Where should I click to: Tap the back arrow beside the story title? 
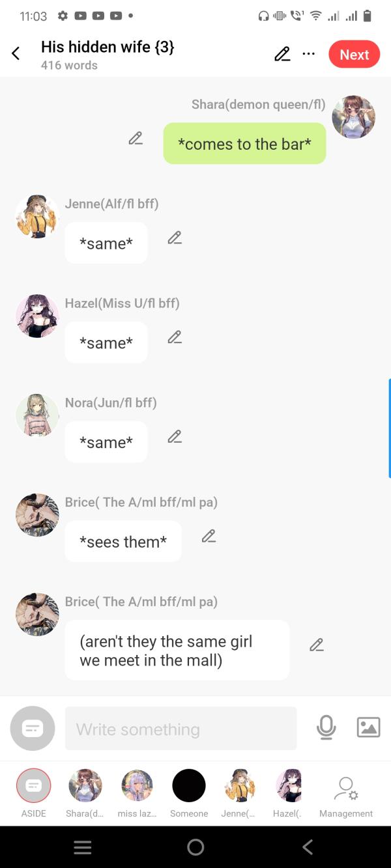[16, 54]
